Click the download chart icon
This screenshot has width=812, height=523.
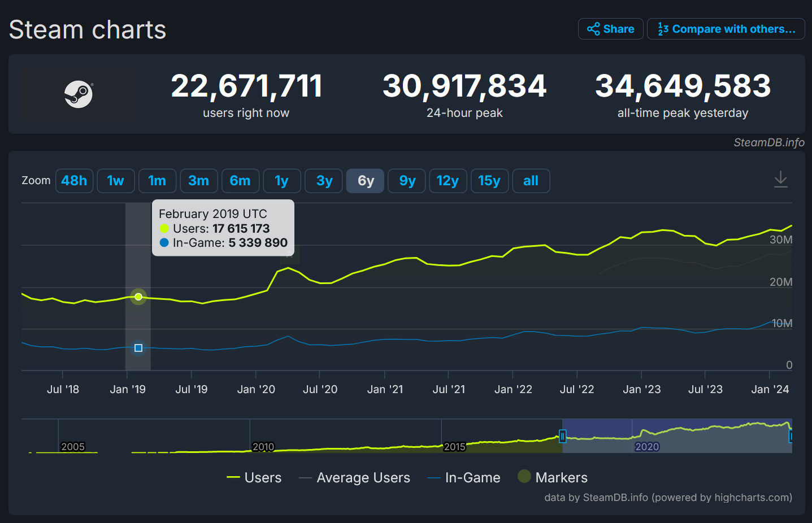click(780, 179)
